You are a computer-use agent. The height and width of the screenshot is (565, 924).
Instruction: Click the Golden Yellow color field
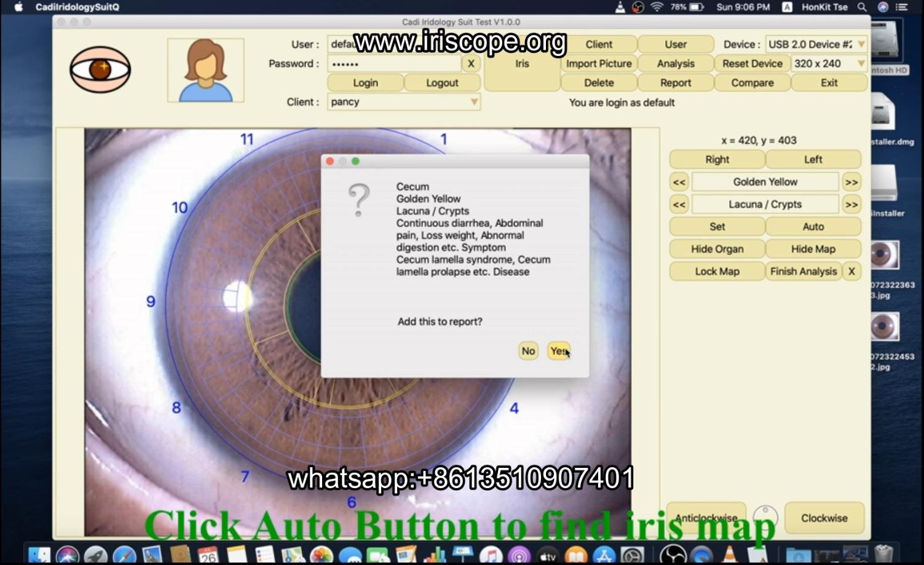(x=765, y=182)
